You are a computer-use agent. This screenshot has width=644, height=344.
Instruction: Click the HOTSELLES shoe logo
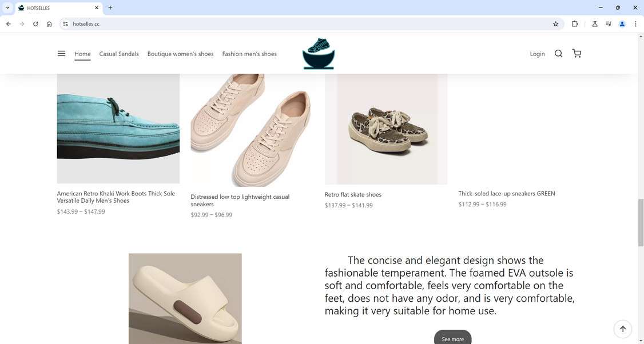click(319, 54)
